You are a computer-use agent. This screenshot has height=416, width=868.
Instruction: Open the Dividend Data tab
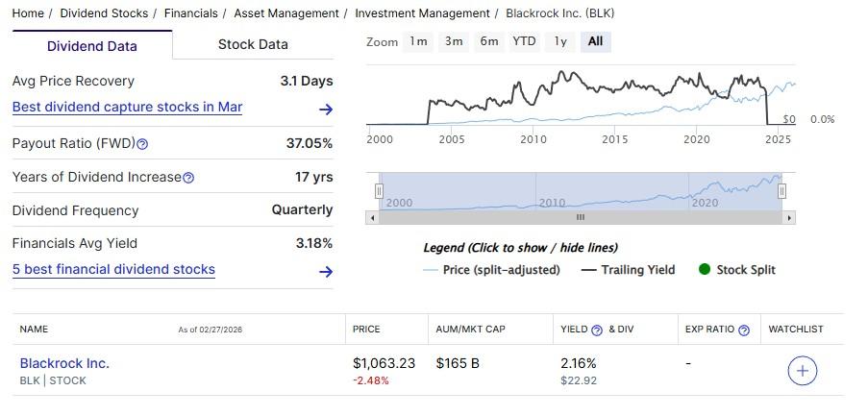click(92, 46)
